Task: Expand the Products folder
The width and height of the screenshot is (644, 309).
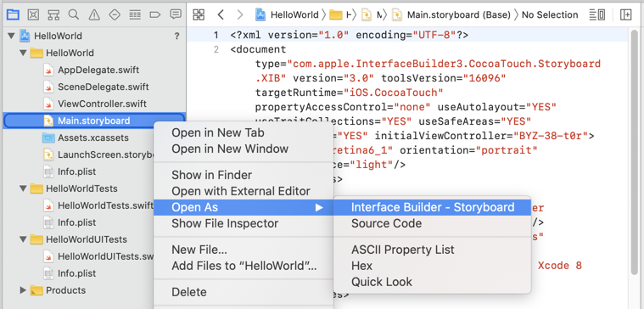Action: pyautogui.click(x=23, y=290)
